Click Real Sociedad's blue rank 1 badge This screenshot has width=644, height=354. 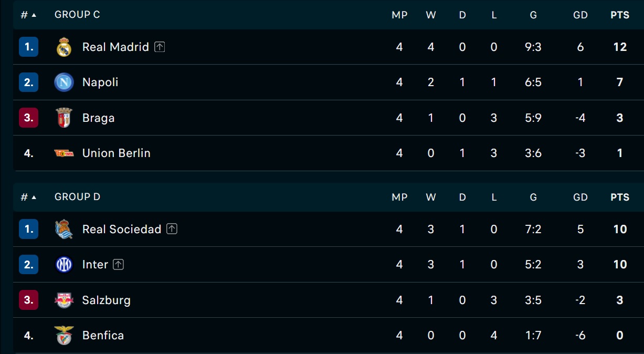(28, 229)
